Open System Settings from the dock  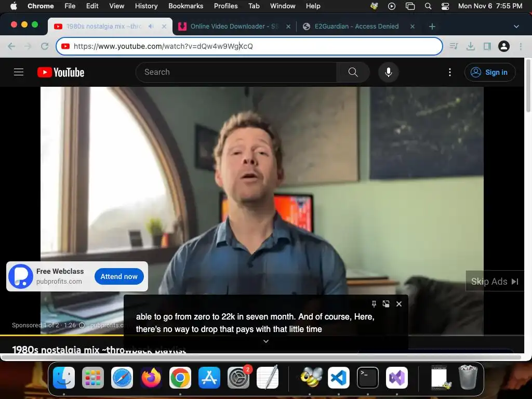238,377
